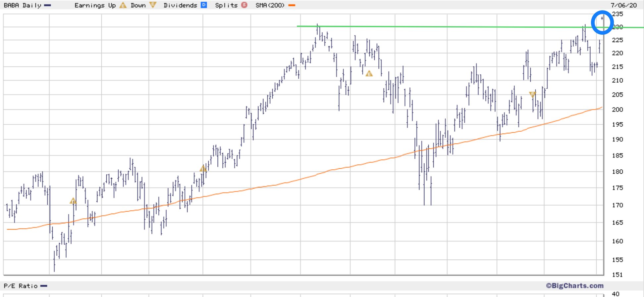Click the 220 price axis label
This screenshot has height=297, width=644.
(617, 53)
